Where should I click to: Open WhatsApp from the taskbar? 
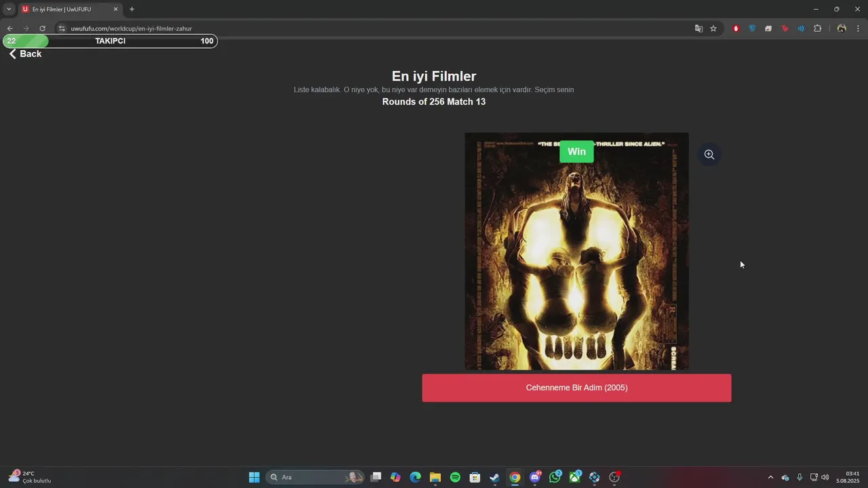tap(555, 477)
